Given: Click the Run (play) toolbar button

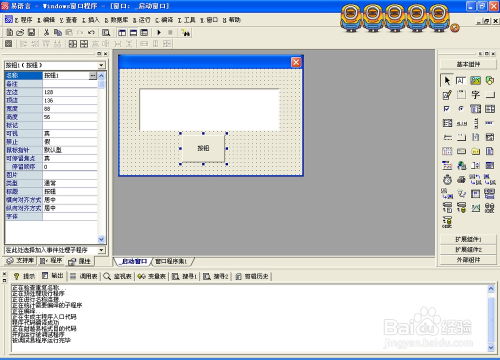Looking at the screenshot, I should 159,33.
